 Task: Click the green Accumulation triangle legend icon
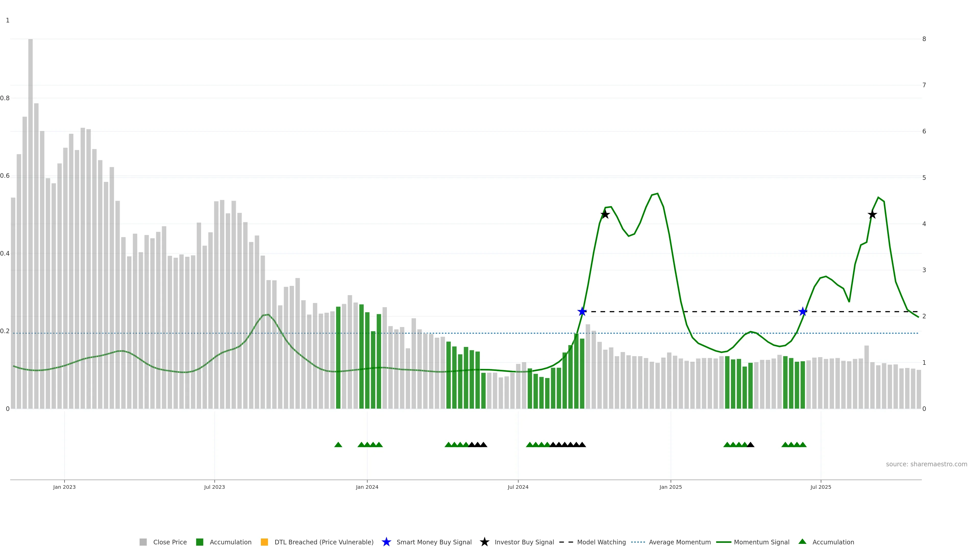[802, 542]
